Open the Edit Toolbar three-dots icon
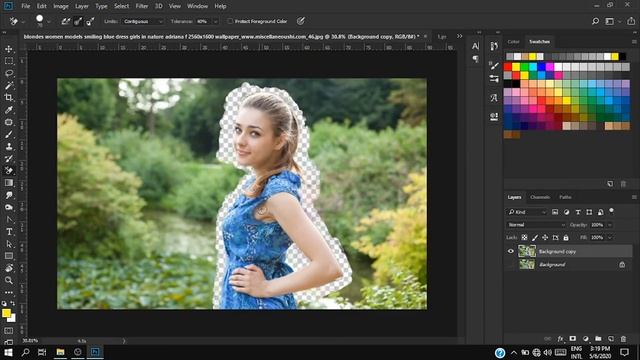This screenshot has height=360, width=640. (x=9, y=293)
